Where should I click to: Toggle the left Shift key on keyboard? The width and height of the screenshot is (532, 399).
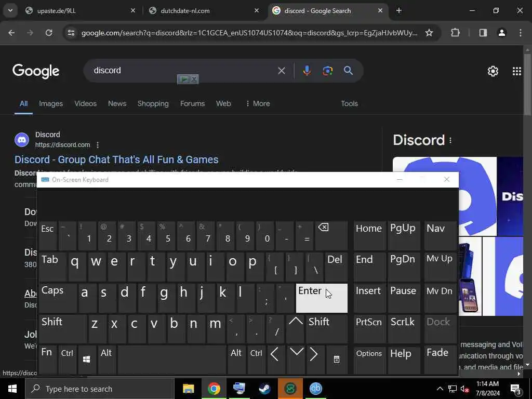point(62,329)
